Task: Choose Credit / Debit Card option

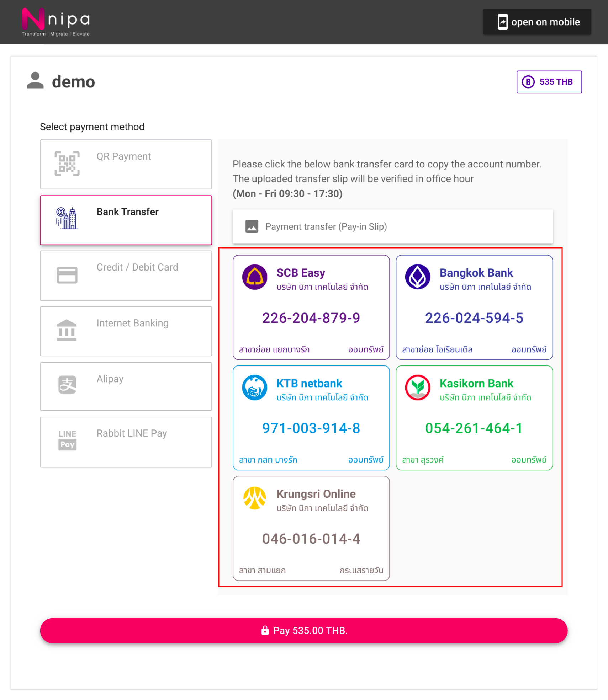Action: [x=126, y=276]
